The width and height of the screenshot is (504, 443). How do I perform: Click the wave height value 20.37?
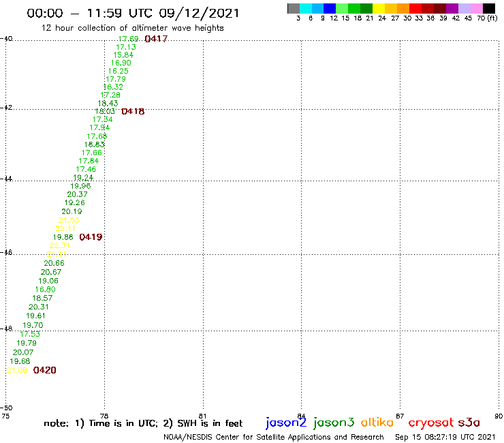tap(77, 195)
